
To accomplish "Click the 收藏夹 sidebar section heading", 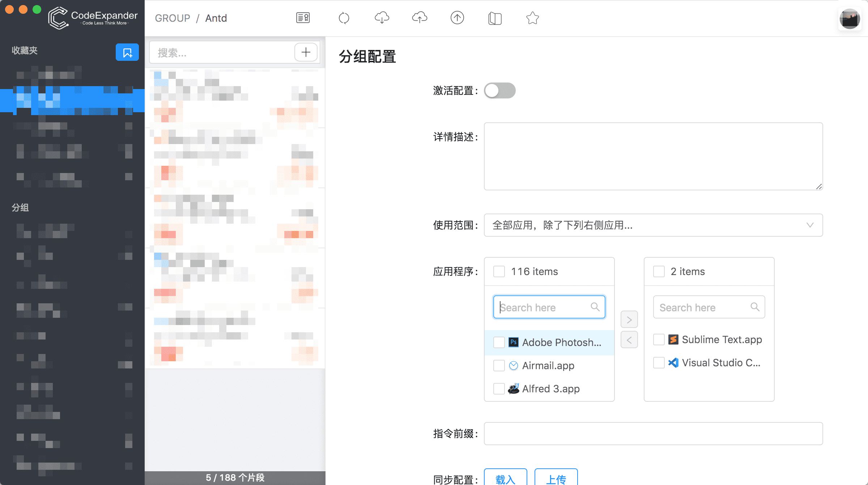I will click(25, 50).
